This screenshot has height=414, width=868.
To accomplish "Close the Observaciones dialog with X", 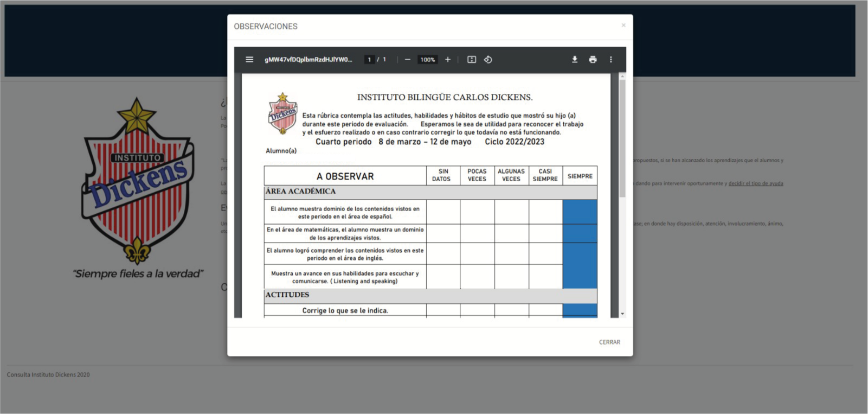I will (x=623, y=26).
